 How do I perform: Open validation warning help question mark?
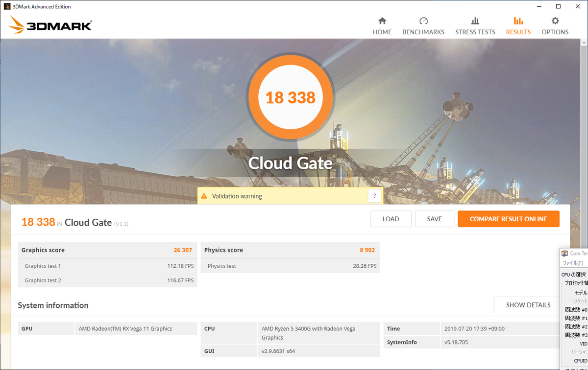[x=374, y=196]
